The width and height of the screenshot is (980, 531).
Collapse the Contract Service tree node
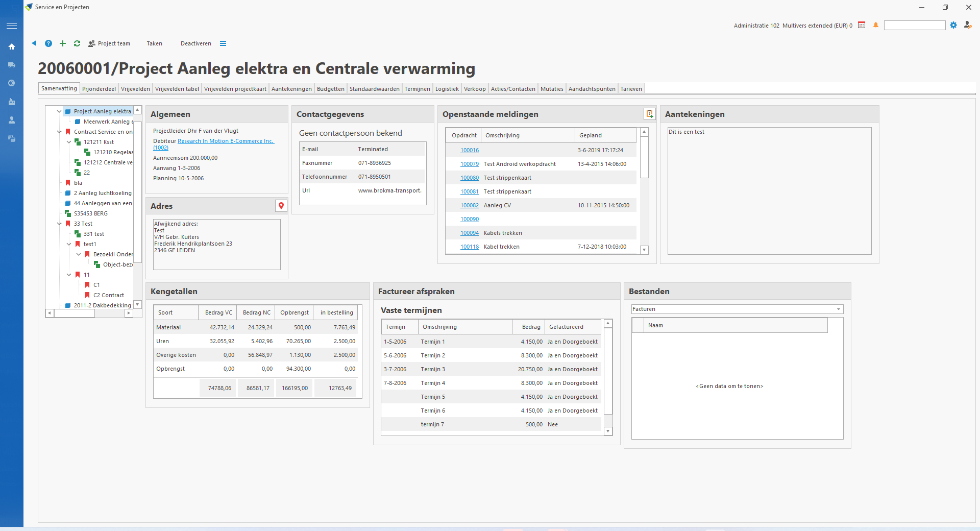59,132
